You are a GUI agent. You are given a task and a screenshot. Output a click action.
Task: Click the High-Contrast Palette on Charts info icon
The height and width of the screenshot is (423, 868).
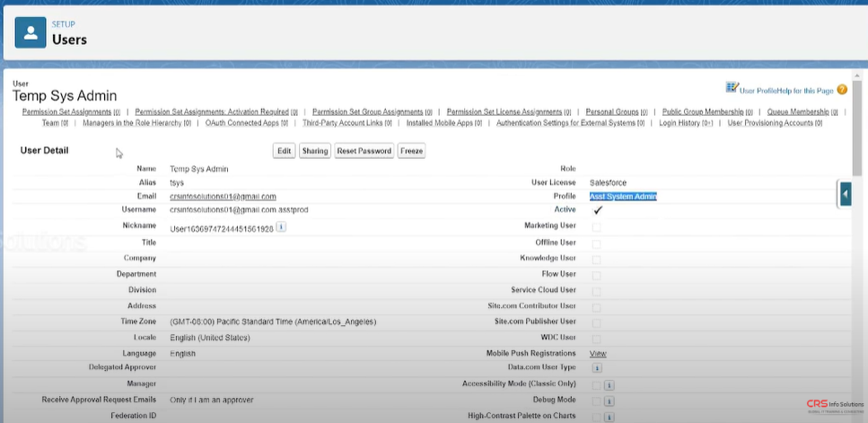point(609,417)
